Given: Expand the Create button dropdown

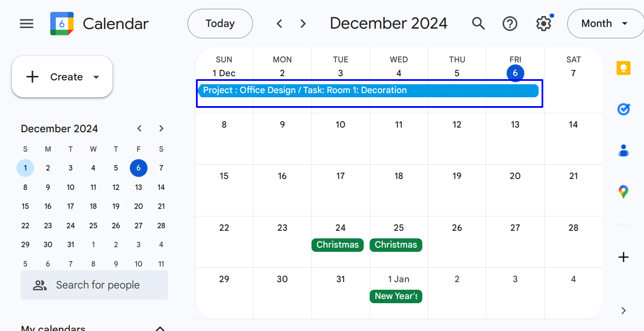Looking at the screenshot, I should [96, 77].
